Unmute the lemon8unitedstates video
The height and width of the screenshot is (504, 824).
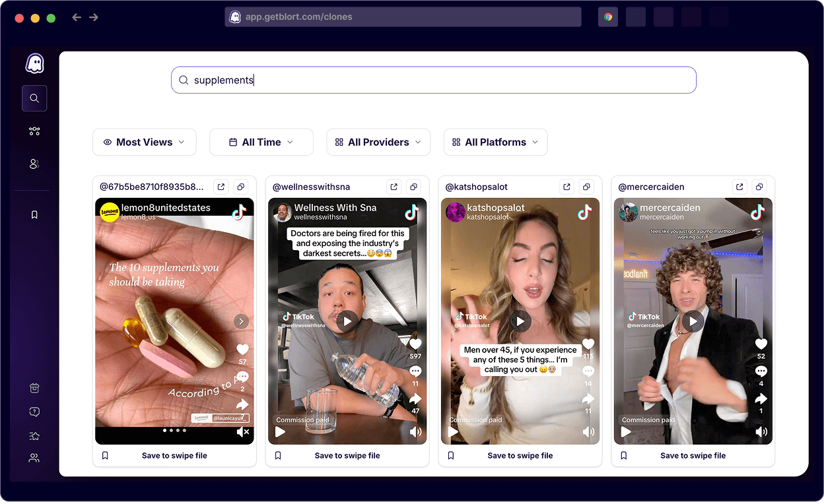(242, 432)
